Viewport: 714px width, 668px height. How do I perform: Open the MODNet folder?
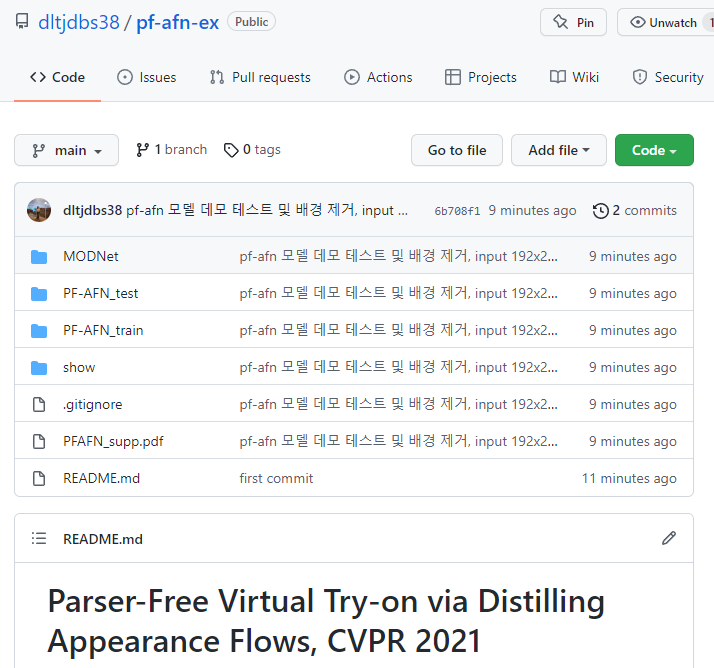coord(91,256)
